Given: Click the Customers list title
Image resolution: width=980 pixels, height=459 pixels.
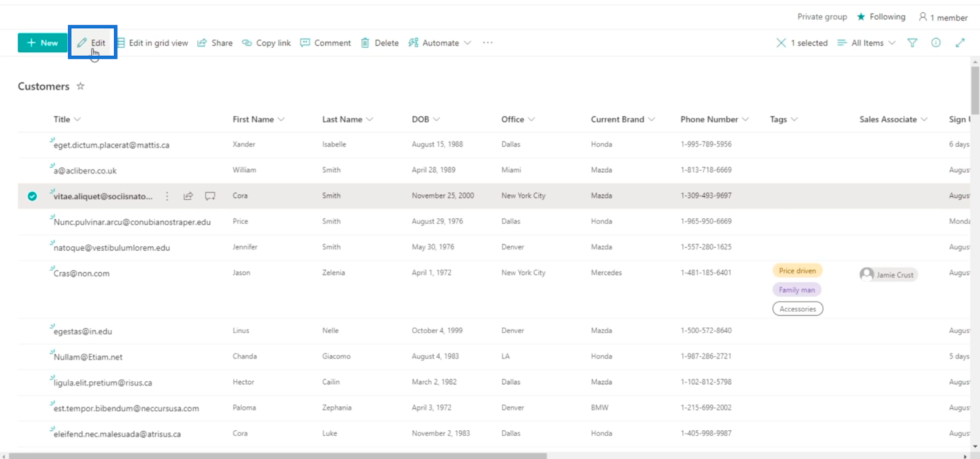Looking at the screenshot, I should pyautogui.click(x=43, y=86).
